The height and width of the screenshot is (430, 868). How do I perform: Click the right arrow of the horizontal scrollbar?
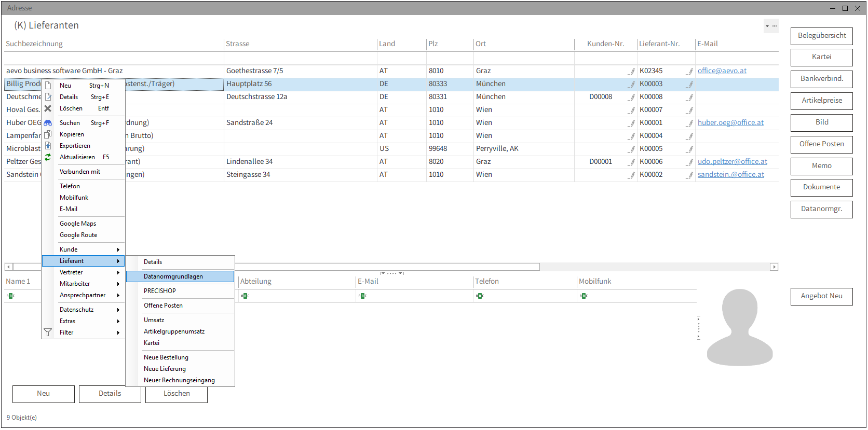(x=774, y=267)
